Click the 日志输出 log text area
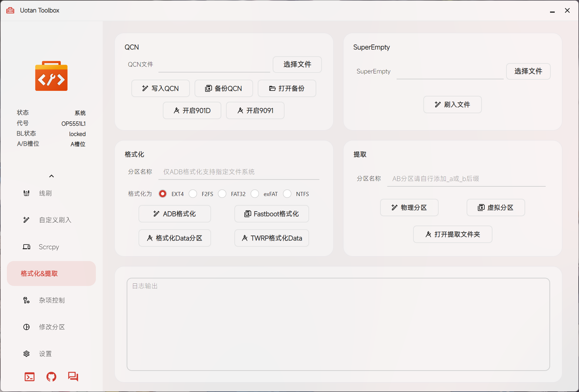The width and height of the screenshot is (579, 392). [338, 324]
